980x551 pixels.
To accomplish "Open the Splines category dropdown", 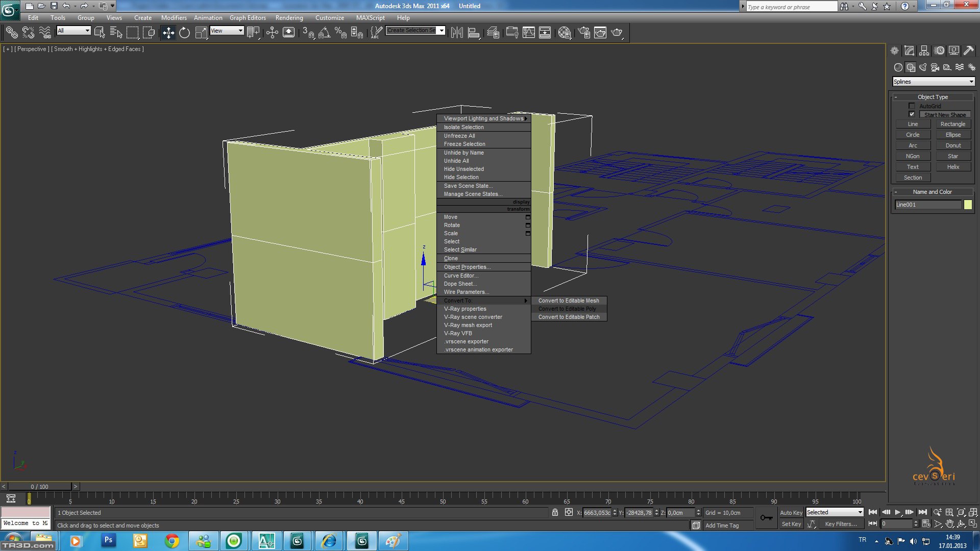I will (933, 82).
